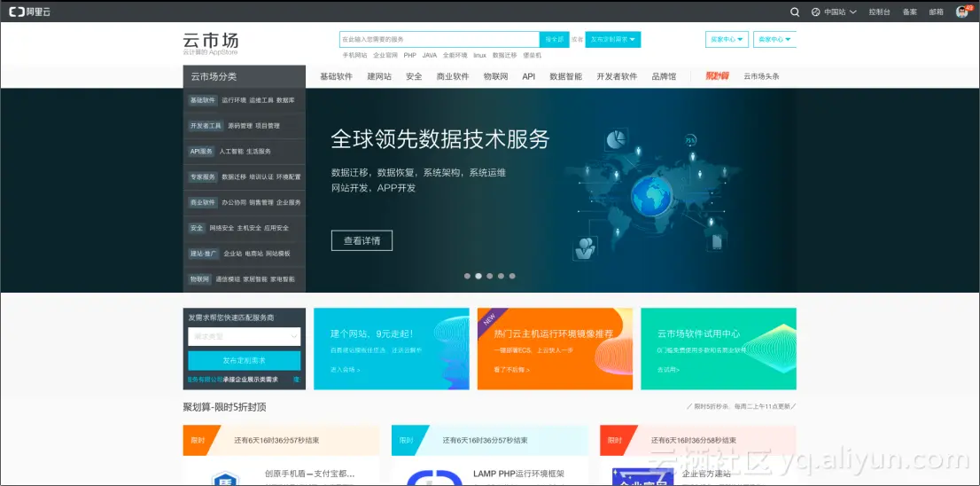The width and height of the screenshot is (980, 486).
Task: Click the 云市场 AppStore logo
Action: click(211, 43)
